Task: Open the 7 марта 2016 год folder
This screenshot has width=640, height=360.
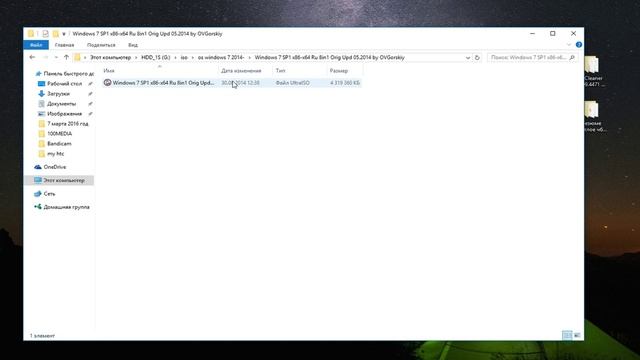Action: pyautogui.click(x=67, y=123)
